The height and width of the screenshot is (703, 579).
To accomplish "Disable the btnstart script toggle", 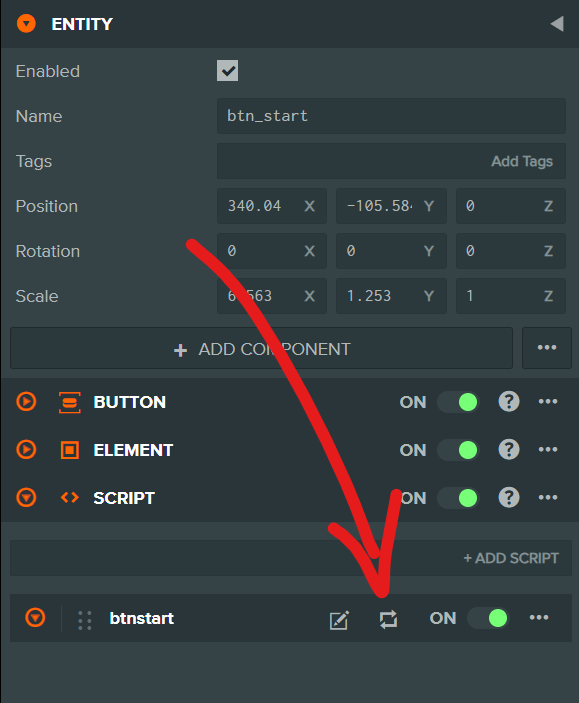I will (488, 618).
